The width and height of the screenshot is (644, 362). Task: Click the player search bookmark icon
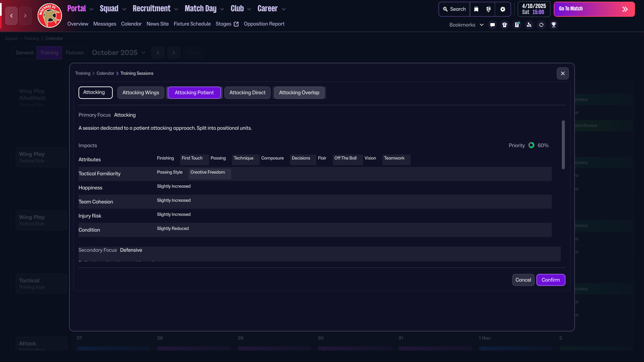pyautogui.click(x=529, y=25)
